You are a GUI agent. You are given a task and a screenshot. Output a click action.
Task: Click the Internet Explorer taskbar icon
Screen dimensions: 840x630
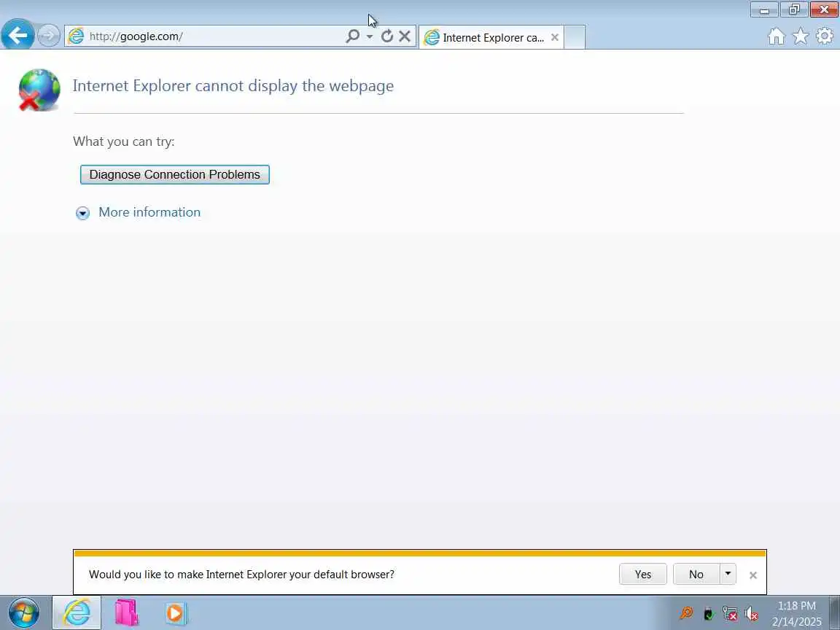click(x=77, y=612)
